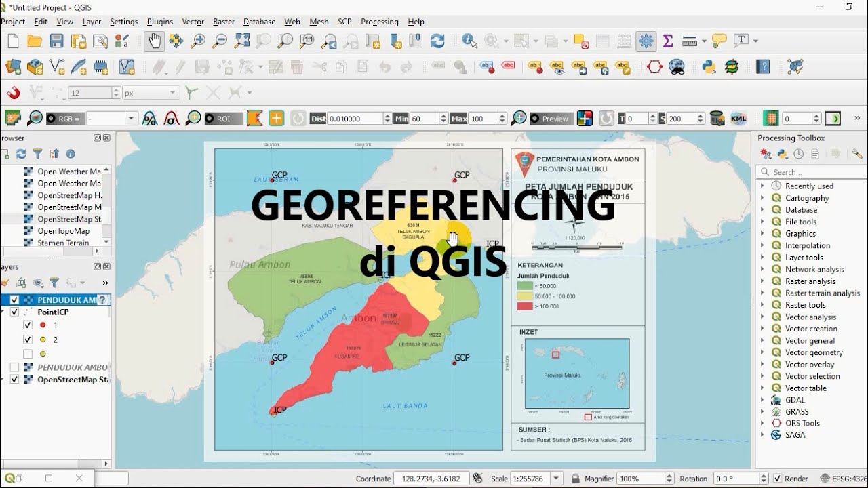This screenshot has height=488, width=868.
Task: Create a new project with the blank page icon
Action: (13, 41)
